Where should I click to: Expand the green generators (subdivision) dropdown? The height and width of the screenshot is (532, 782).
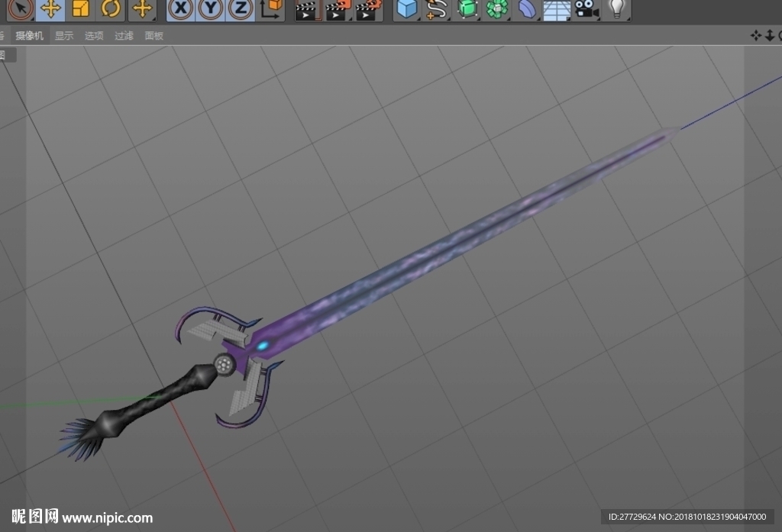point(467,8)
